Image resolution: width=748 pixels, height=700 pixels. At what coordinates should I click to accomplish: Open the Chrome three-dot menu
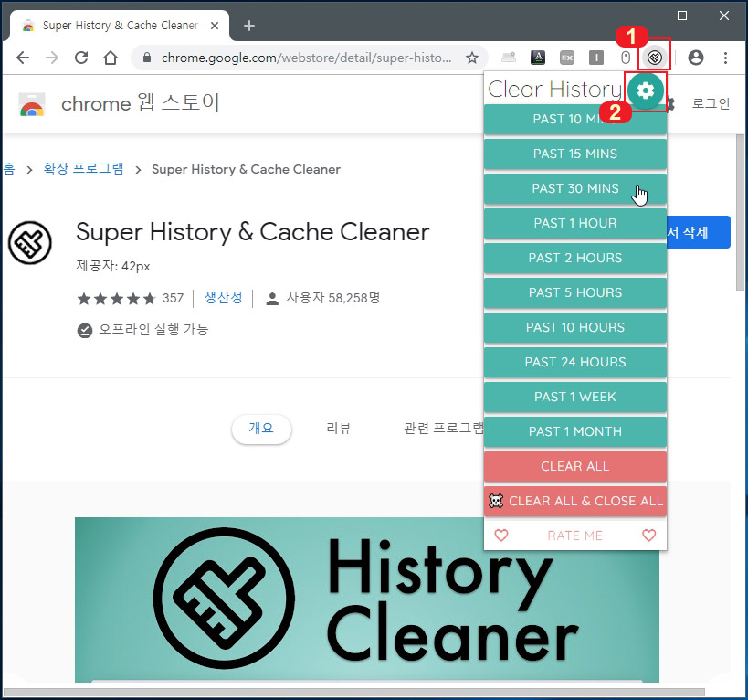pos(725,58)
